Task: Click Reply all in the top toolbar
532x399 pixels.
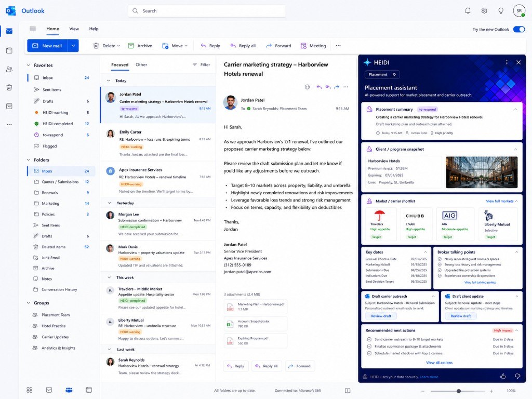Action: click(243, 46)
